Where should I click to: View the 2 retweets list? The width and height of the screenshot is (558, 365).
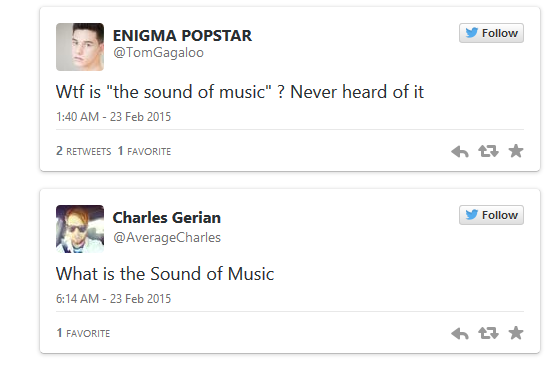(84, 151)
